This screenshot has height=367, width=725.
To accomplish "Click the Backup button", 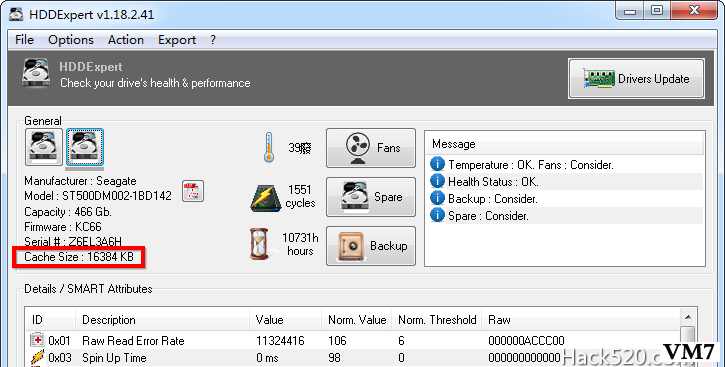I will point(371,246).
